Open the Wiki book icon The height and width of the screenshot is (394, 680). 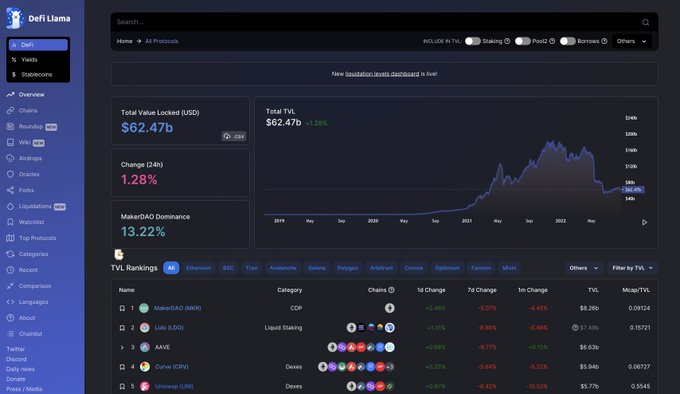(x=10, y=142)
